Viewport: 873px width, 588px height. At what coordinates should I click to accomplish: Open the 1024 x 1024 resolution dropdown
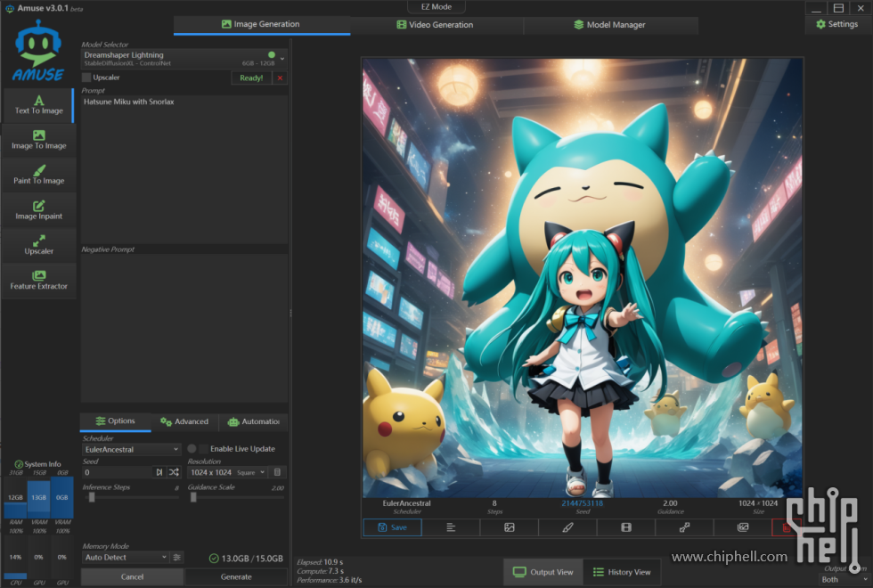pyautogui.click(x=228, y=472)
